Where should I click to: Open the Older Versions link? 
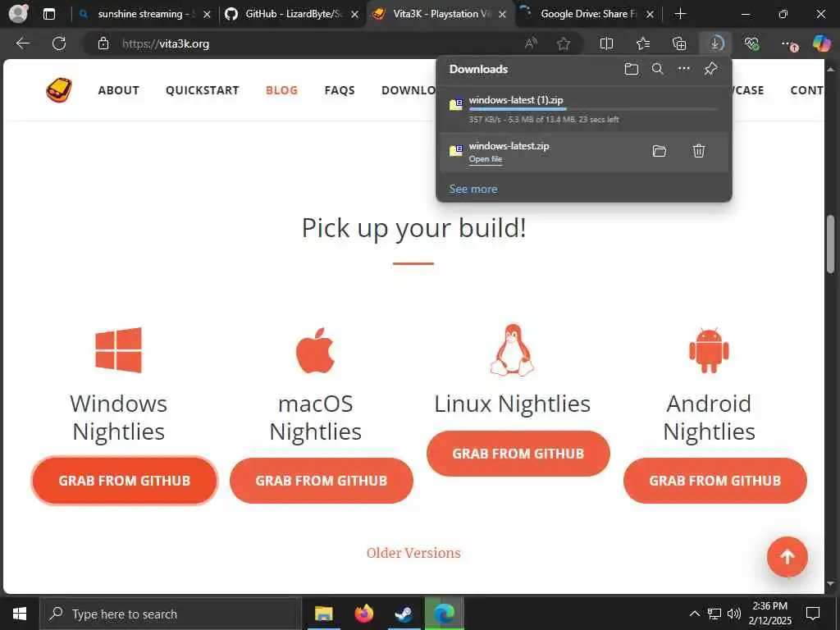(413, 553)
